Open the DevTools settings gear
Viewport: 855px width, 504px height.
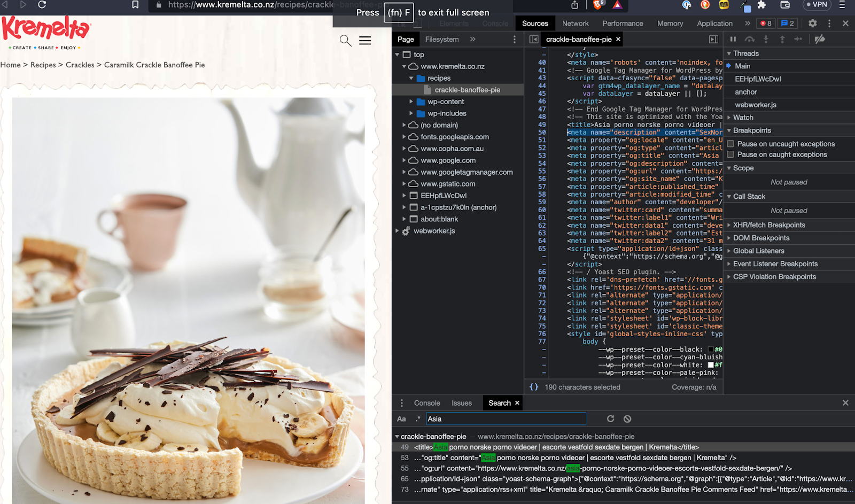click(x=812, y=23)
